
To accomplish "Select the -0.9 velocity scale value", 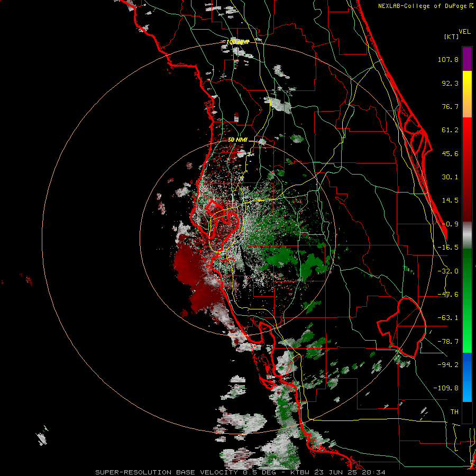I will (x=450, y=224).
